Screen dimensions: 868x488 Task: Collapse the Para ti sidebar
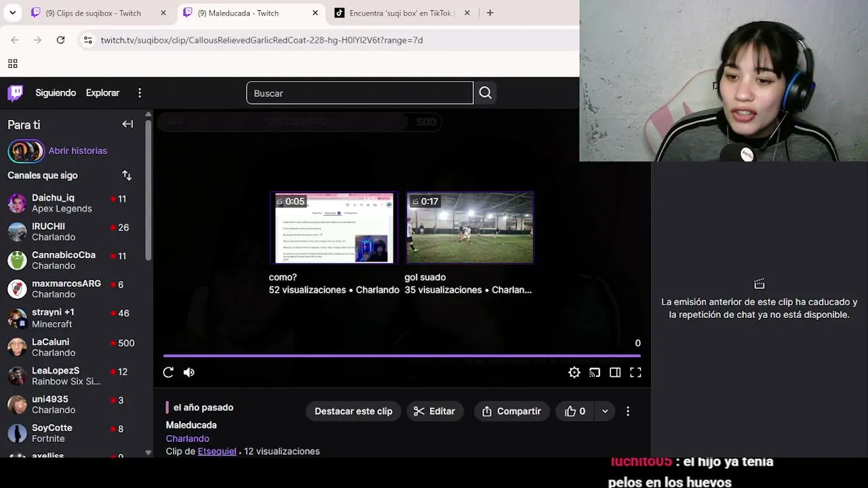click(x=127, y=124)
